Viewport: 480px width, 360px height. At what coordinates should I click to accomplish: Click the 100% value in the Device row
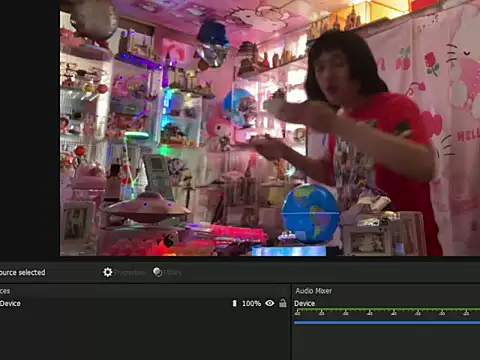pyautogui.click(x=251, y=303)
